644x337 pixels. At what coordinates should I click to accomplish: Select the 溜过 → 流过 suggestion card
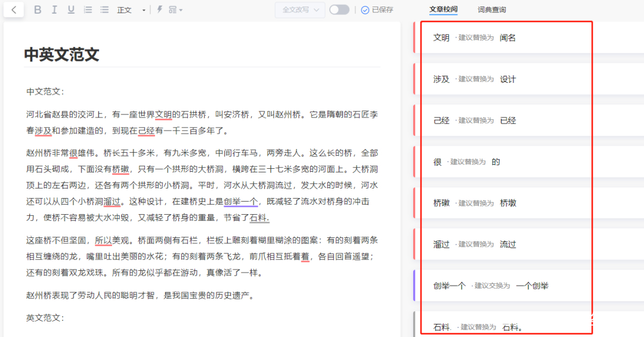[528, 244]
